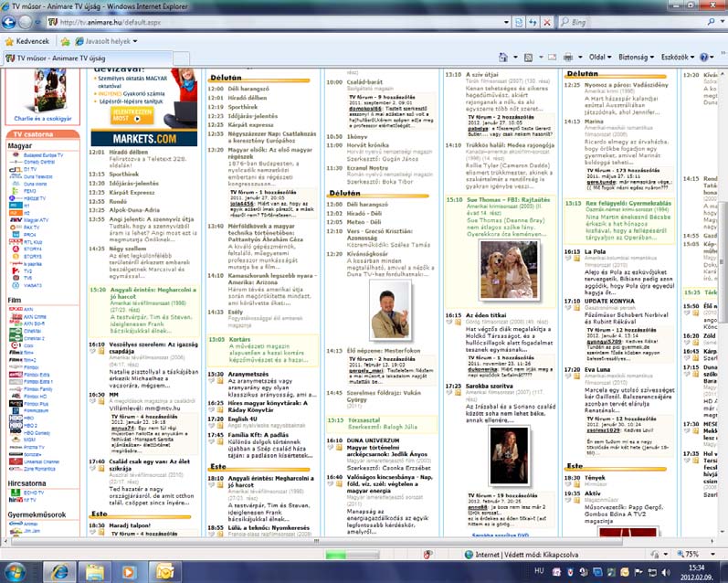Click the D1 TV channel logo

coord(16,170)
